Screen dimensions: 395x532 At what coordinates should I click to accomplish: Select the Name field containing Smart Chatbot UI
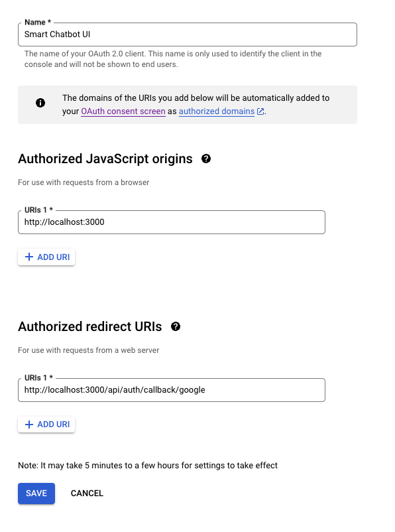(x=188, y=34)
